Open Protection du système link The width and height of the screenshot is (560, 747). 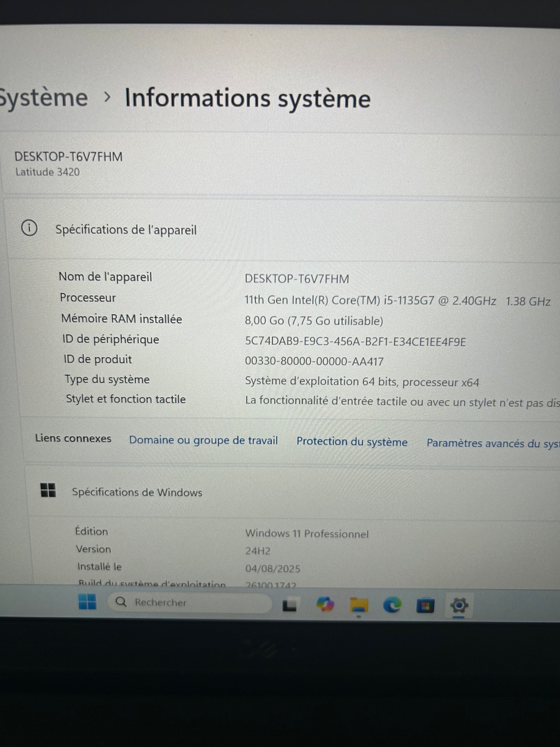coord(352,442)
